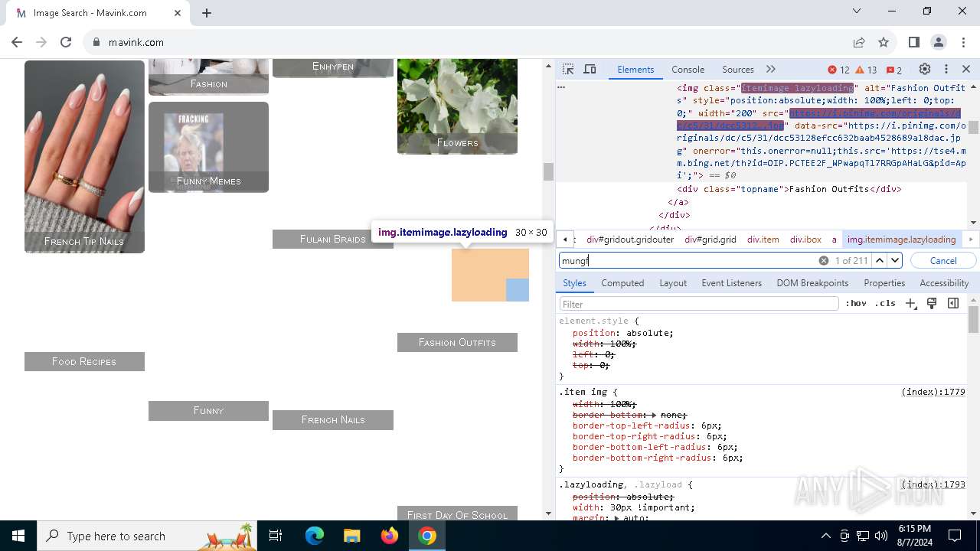Select div.item breadcrumb

tap(763, 240)
